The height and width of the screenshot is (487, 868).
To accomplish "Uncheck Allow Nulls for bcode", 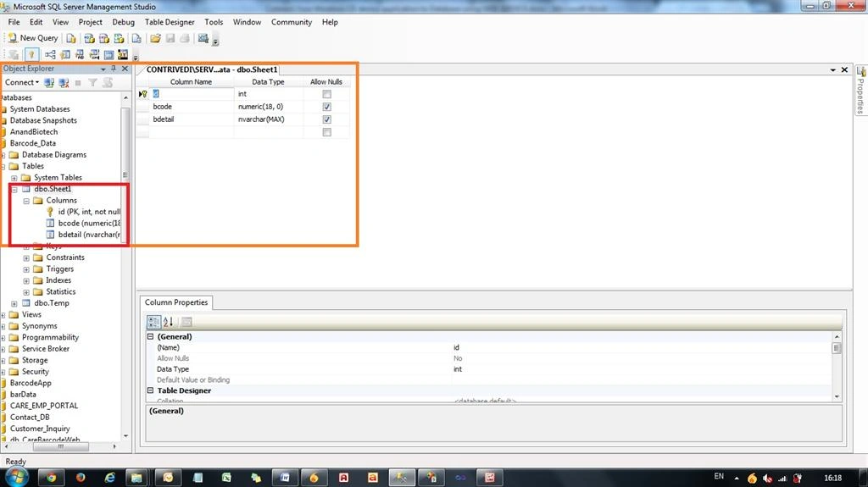I will tap(326, 107).
